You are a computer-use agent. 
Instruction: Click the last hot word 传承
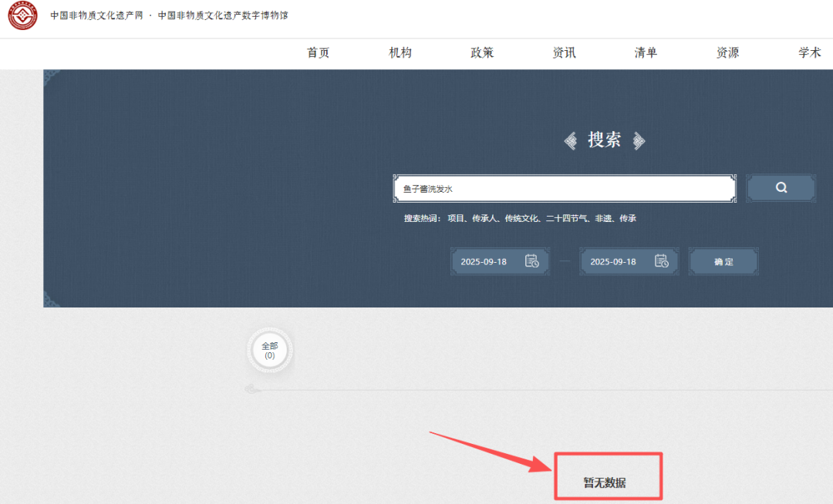pyautogui.click(x=628, y=219)
